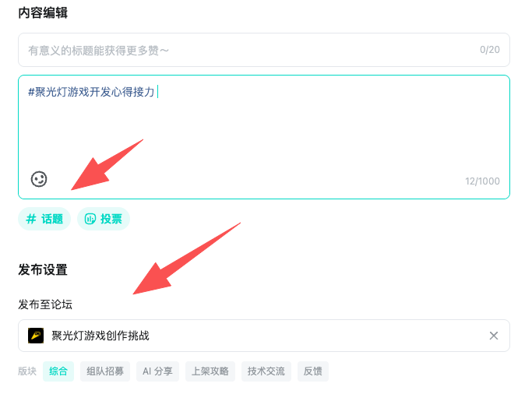Click the 话题 hashtag topic button
Viewport: 532px width, 394px height.
(x=44, y=219)
